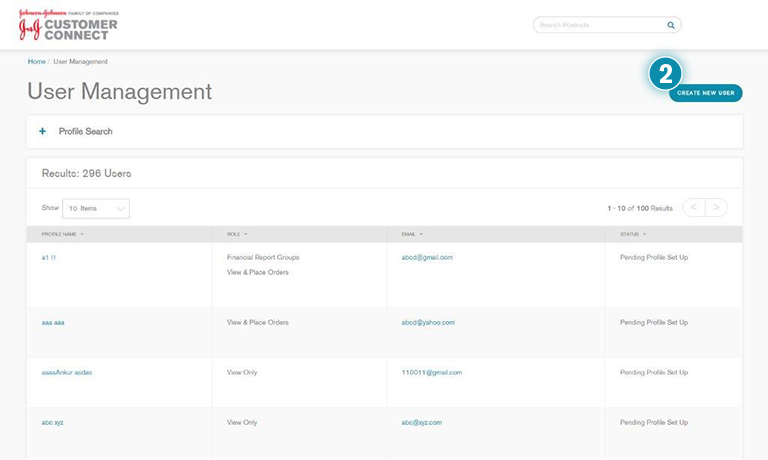Focus the Search Products field
The image size is (768, 460).
600,25
